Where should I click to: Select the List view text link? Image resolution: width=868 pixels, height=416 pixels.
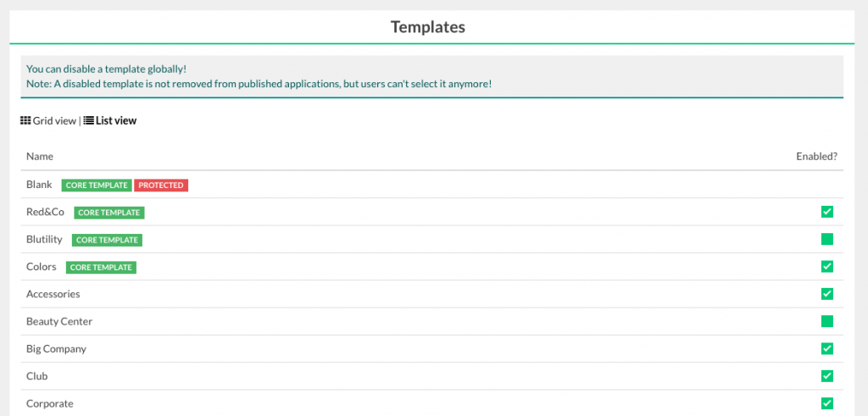[x=116, y=121]
